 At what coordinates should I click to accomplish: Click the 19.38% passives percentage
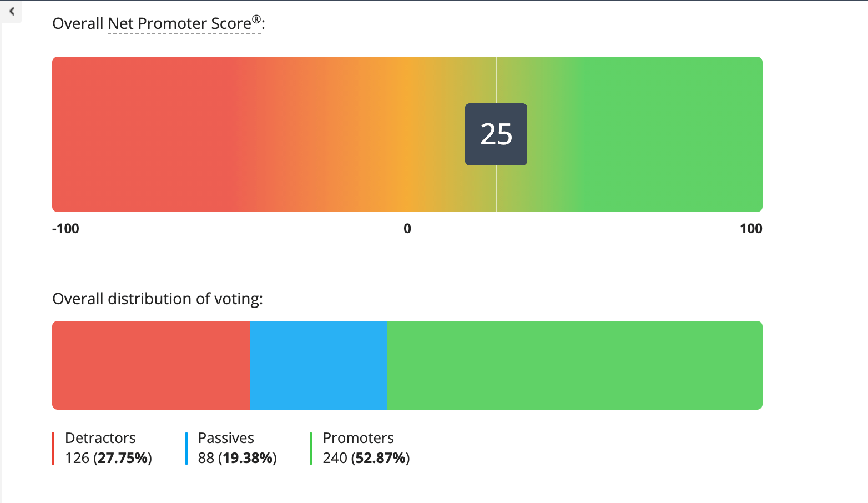coord(248,458)
